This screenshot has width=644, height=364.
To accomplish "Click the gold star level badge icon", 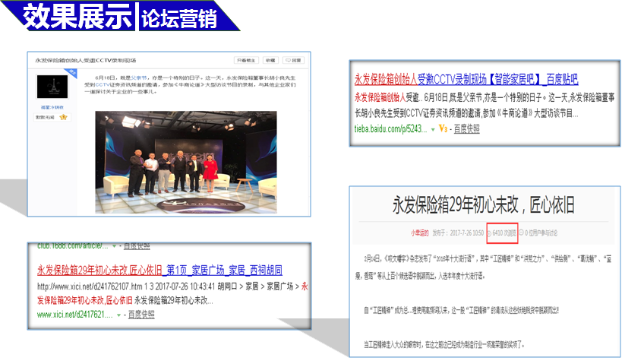I will coord(63,117).
